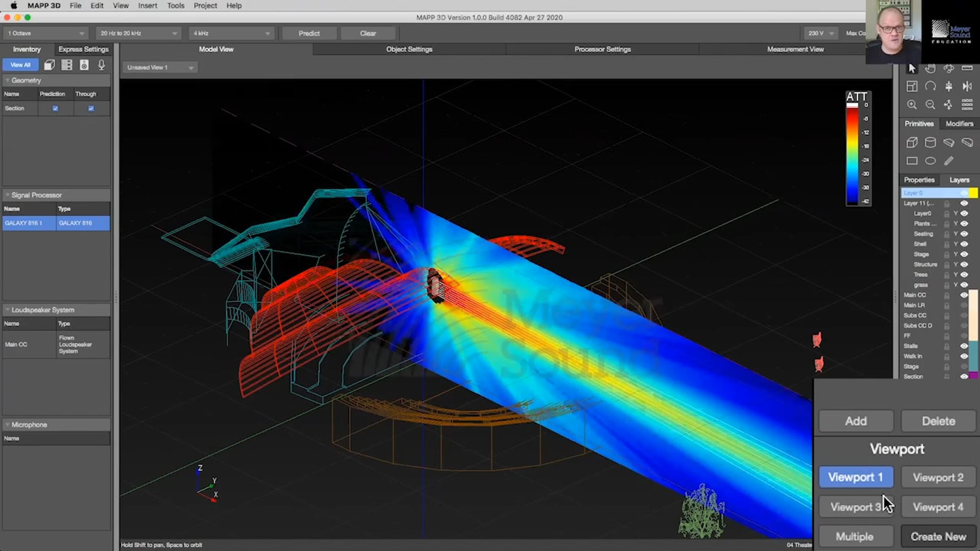
Task: Filter inventory by geometry cube icon
Action: tap(49, 65)
